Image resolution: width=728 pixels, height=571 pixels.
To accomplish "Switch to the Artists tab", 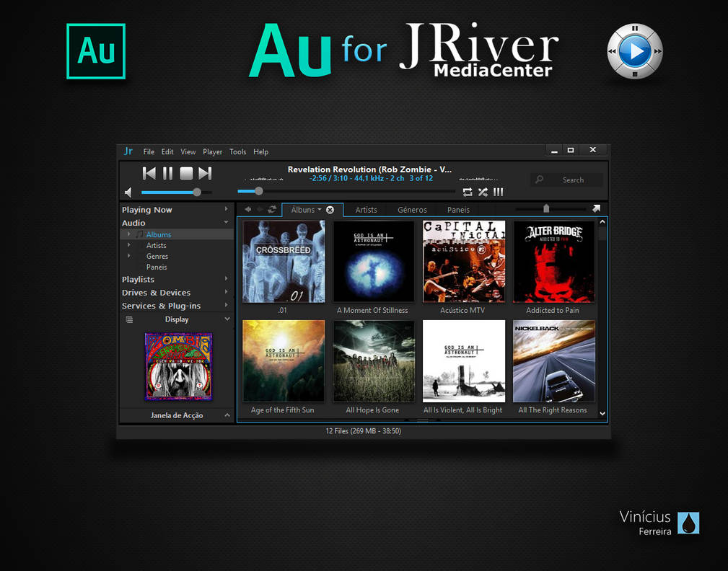I will [x=366, y=210].
